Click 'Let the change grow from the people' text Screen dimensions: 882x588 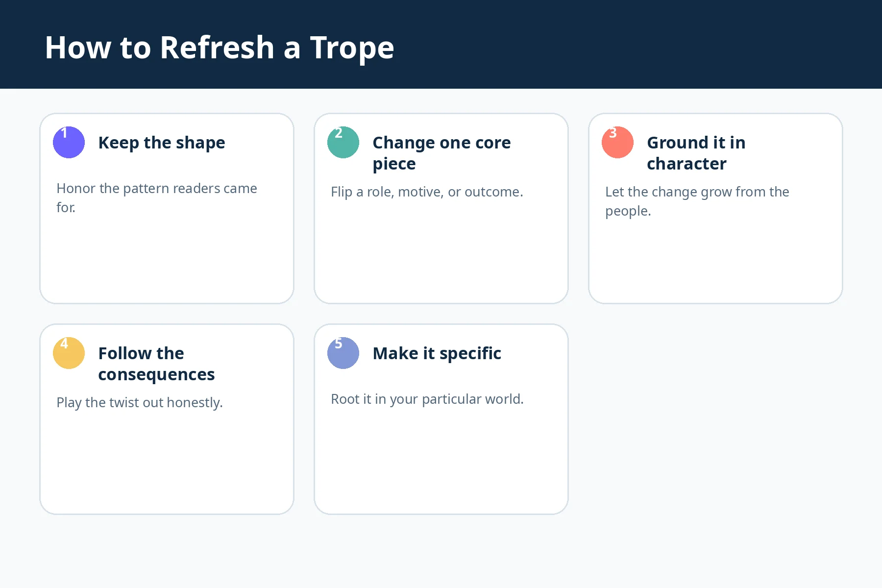pyautogui.click(x=697, y=201)
